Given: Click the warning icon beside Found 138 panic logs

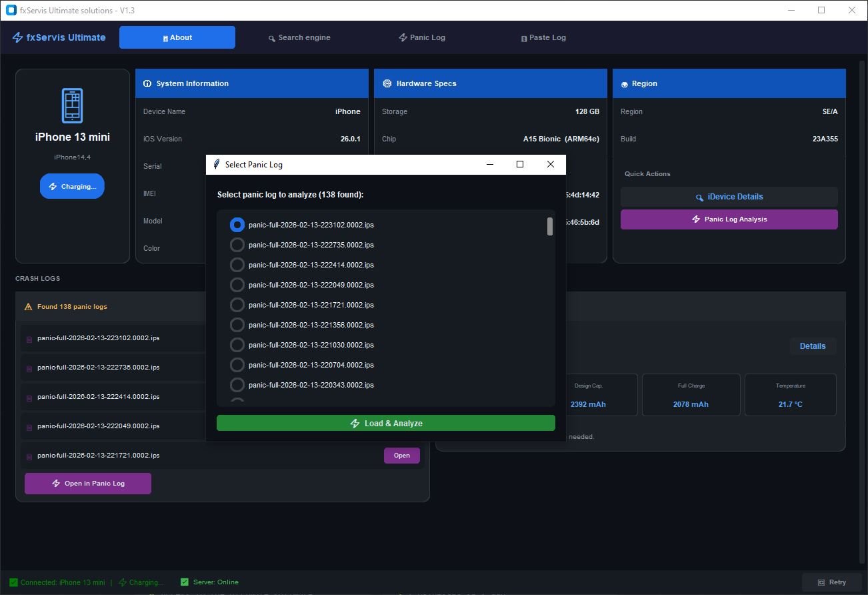Looking at the screenshot, I should click(28, 307).
